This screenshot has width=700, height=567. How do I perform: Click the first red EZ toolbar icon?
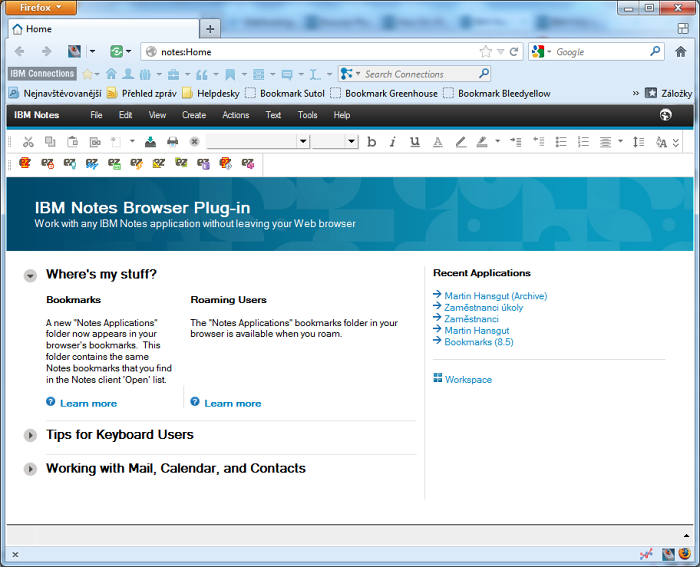25,163
